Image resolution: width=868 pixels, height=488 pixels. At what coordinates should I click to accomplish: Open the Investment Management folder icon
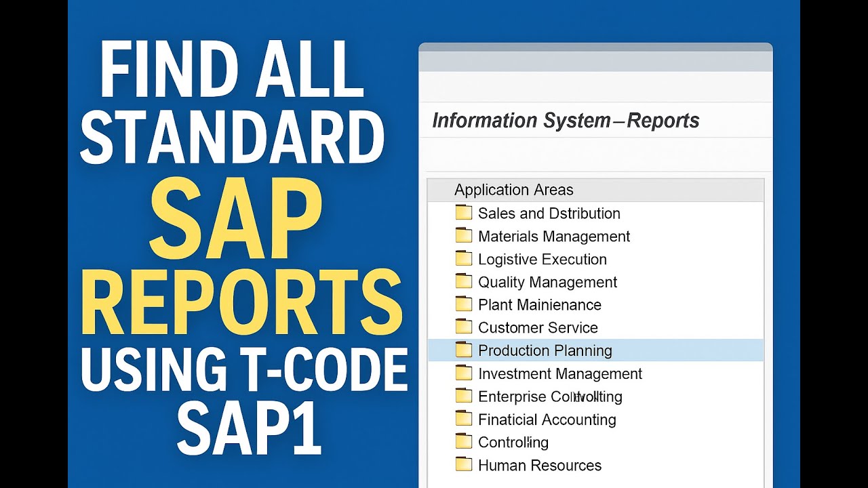pos(464,373)
